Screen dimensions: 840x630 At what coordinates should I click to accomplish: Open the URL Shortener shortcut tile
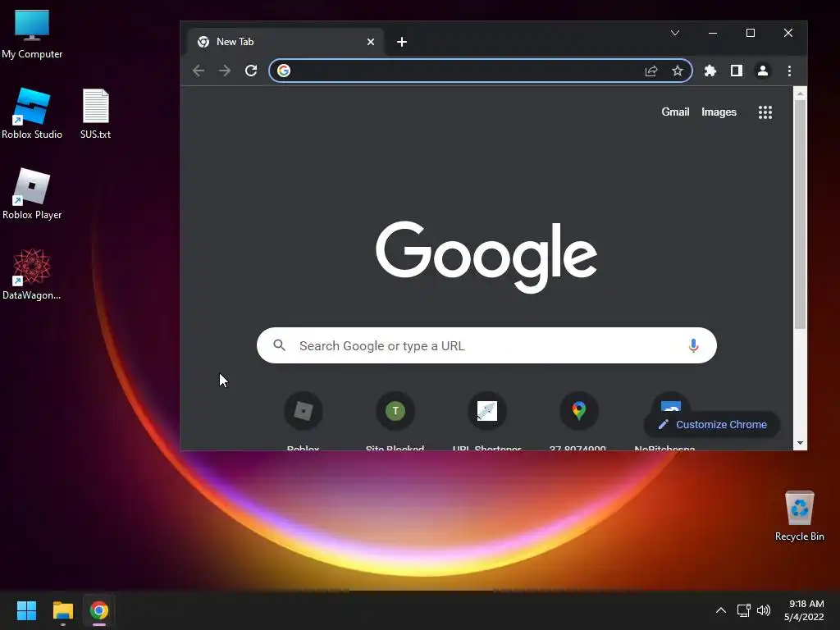(487, 411)
